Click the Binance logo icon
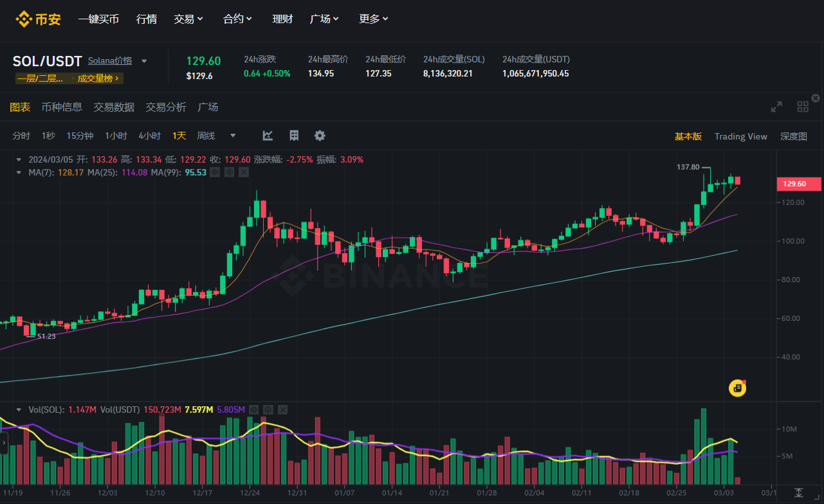Viewport: 824px width, 504px height. point(24,19)
